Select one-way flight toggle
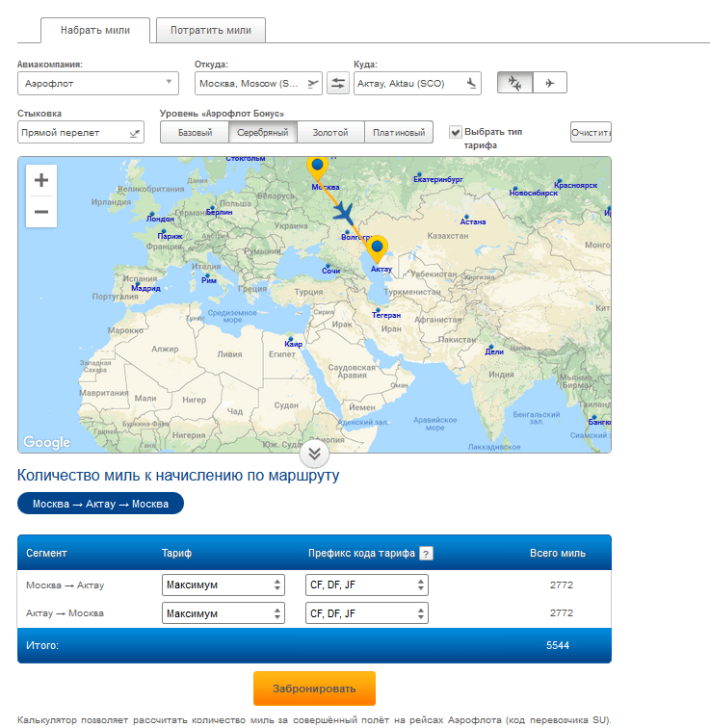The height and width of the screenshot is (728, 710). (x=550, y=83)
